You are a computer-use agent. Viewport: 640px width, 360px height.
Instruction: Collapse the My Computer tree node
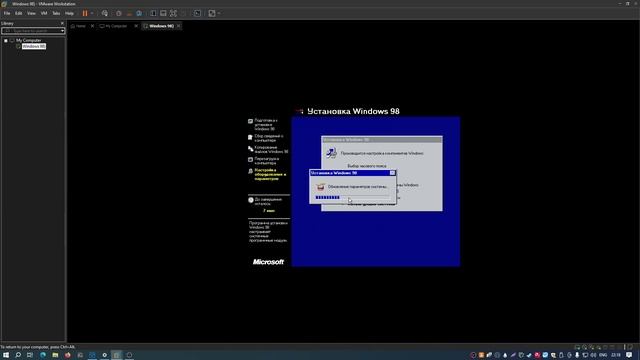click(6, 40)
